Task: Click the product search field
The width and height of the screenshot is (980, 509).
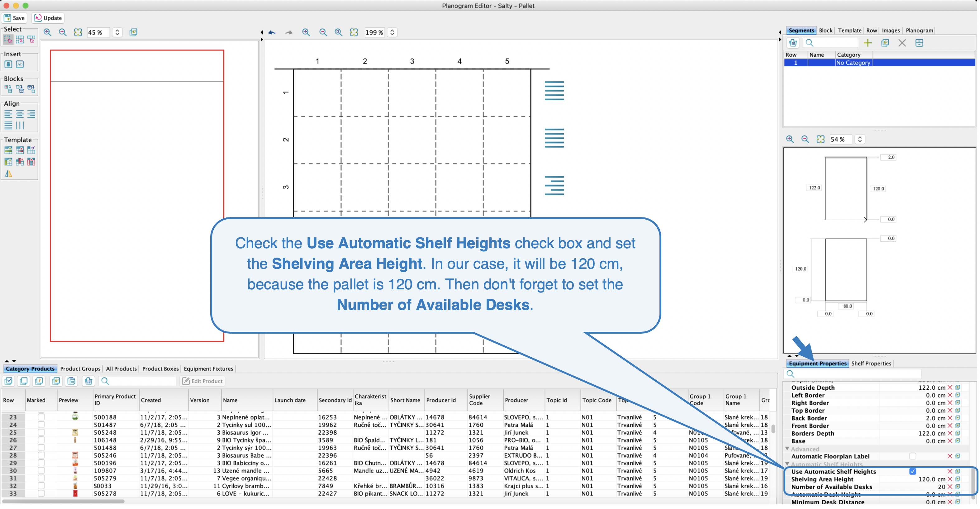Action: (x=138, y=381)
